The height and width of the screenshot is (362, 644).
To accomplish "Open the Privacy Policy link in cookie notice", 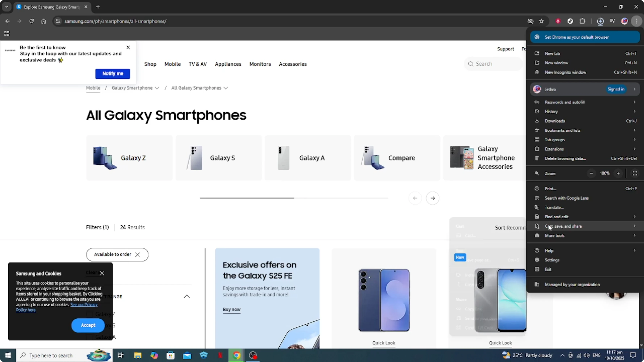I will click(x=57, y=307).
